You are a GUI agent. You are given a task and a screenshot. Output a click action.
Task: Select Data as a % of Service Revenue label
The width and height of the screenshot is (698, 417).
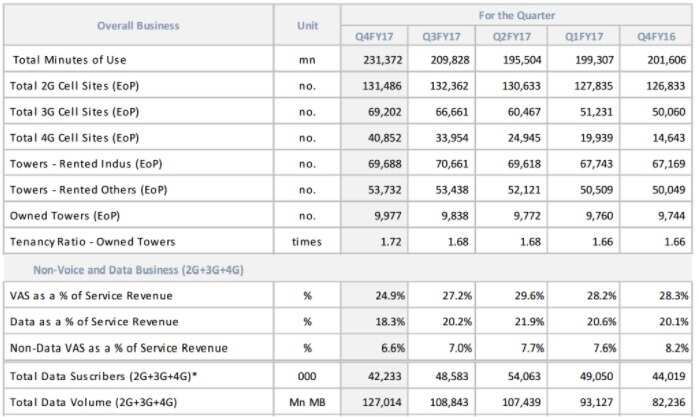(95, 321)
